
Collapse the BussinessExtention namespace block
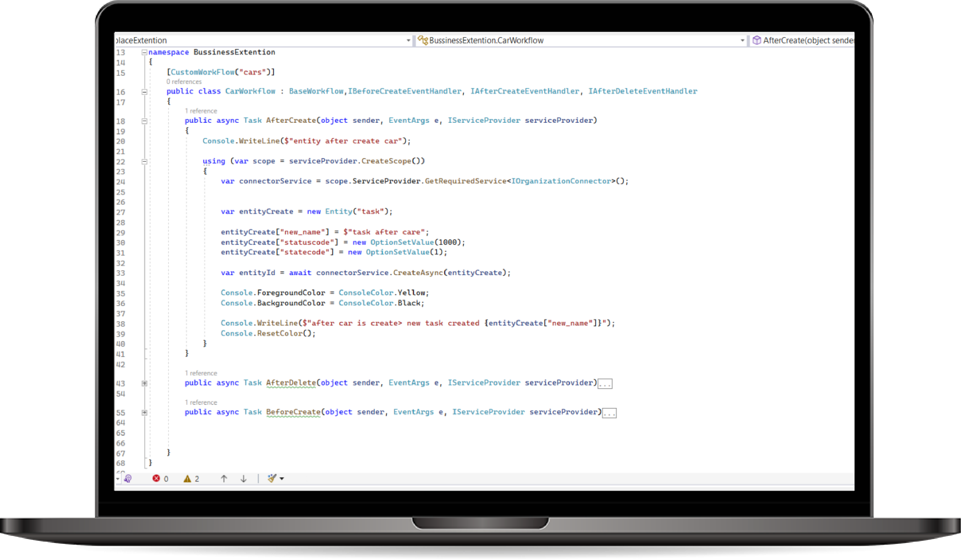coord(144,52)
